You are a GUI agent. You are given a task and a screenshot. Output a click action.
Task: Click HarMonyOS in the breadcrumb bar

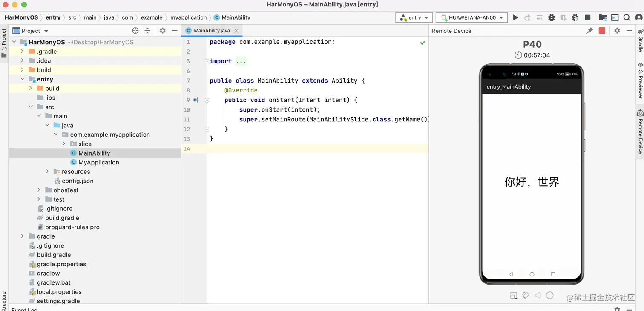[x=21, y=17]
